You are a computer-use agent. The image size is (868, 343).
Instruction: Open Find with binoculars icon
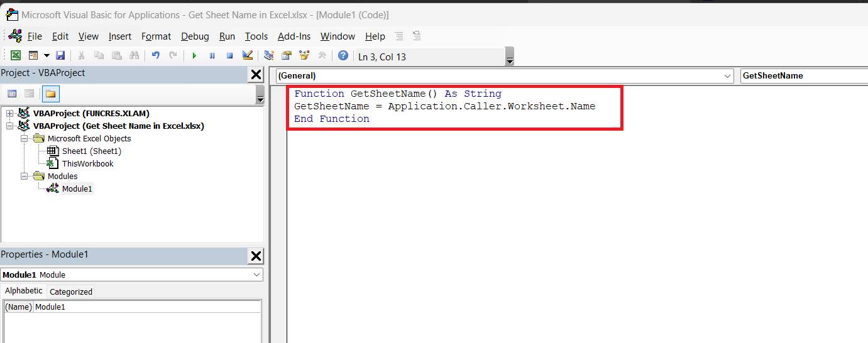[134, 56]
